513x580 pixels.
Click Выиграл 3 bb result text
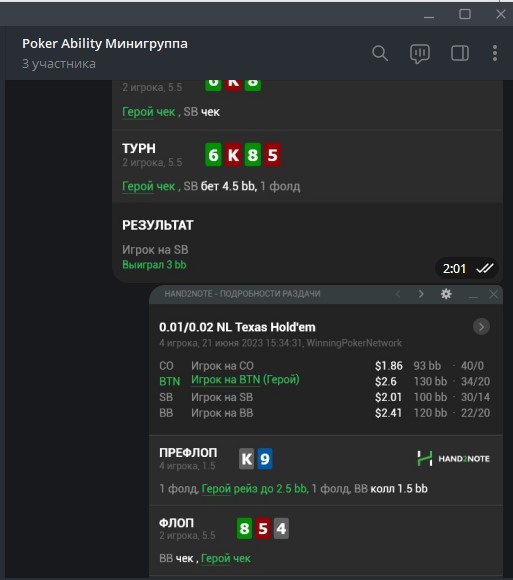154,265
